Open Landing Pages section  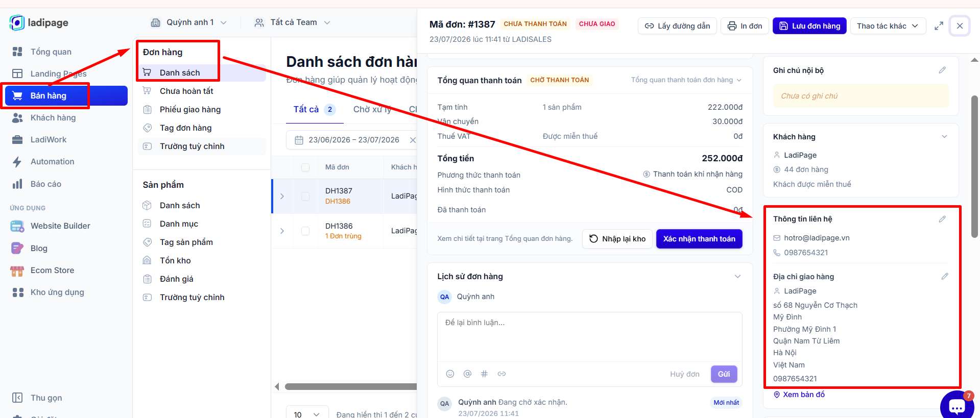pyautogui.click(x=58, y=73)
